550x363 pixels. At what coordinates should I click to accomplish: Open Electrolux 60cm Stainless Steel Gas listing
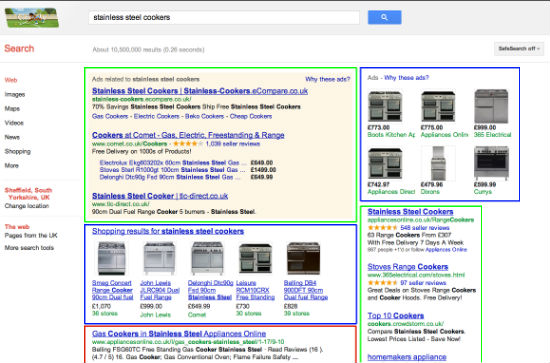pyautogui.click(x=172, y=163)
